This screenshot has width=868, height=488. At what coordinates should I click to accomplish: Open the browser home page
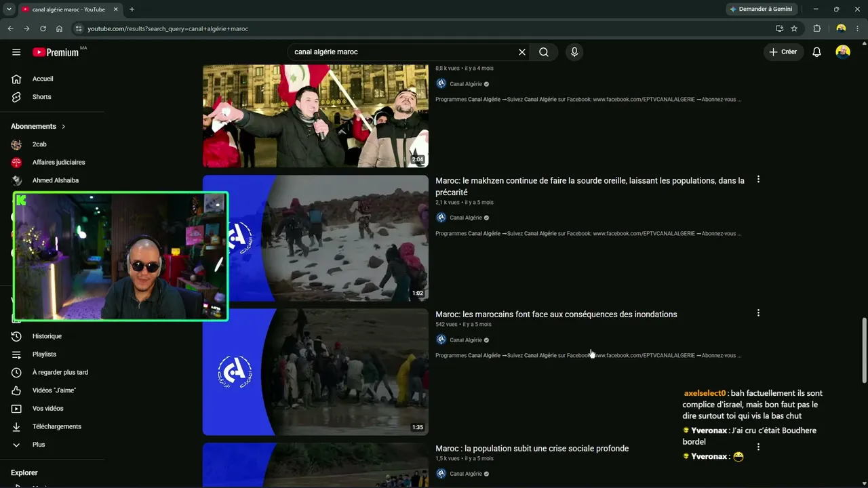59,28
